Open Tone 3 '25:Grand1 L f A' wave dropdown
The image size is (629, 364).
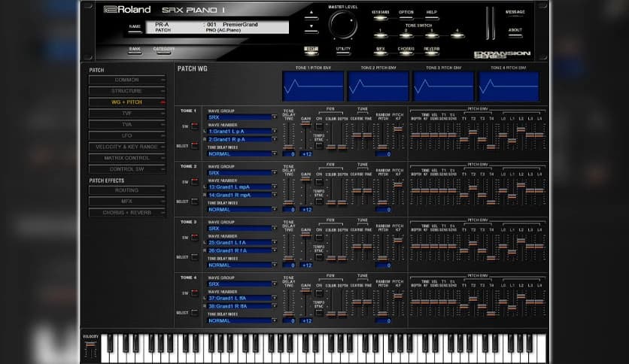coord(242,242)
